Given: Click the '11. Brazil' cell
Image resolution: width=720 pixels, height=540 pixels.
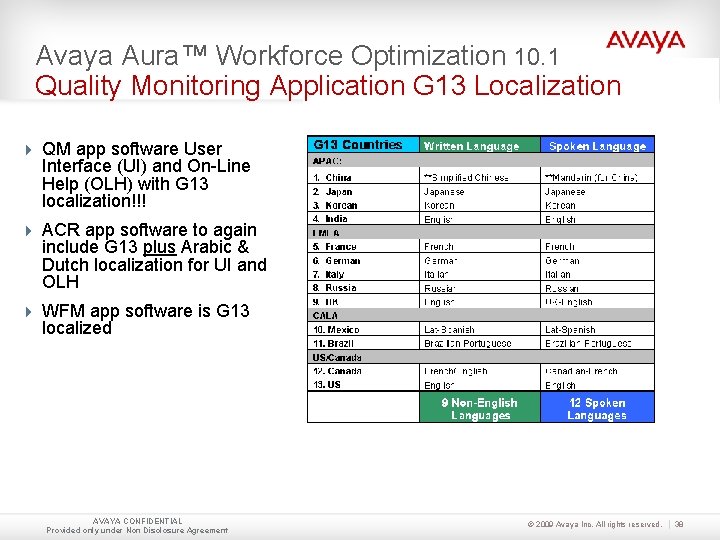Looking at the screenshot, I should (363, 343).
